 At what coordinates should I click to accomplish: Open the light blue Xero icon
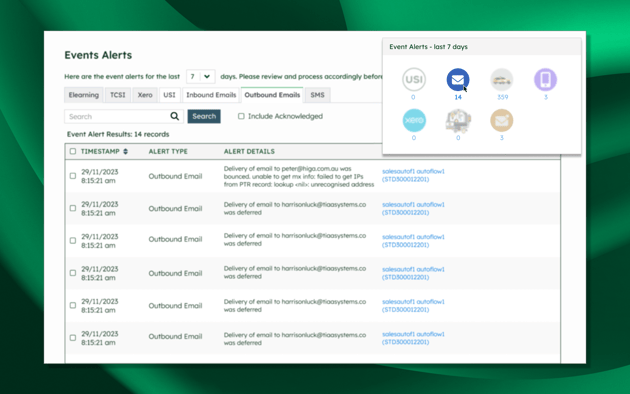pyautogui.click(x=414, y=120)
